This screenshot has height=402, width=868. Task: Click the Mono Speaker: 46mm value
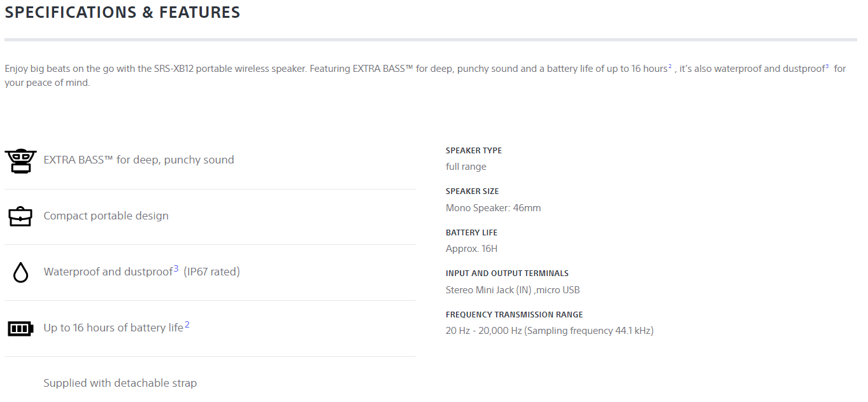(494, 208)
